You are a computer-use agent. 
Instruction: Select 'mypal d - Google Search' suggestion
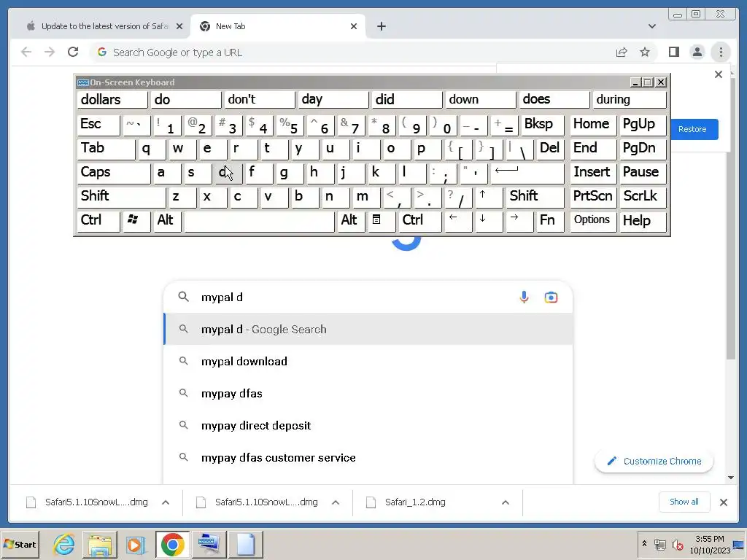click(368, 329)
